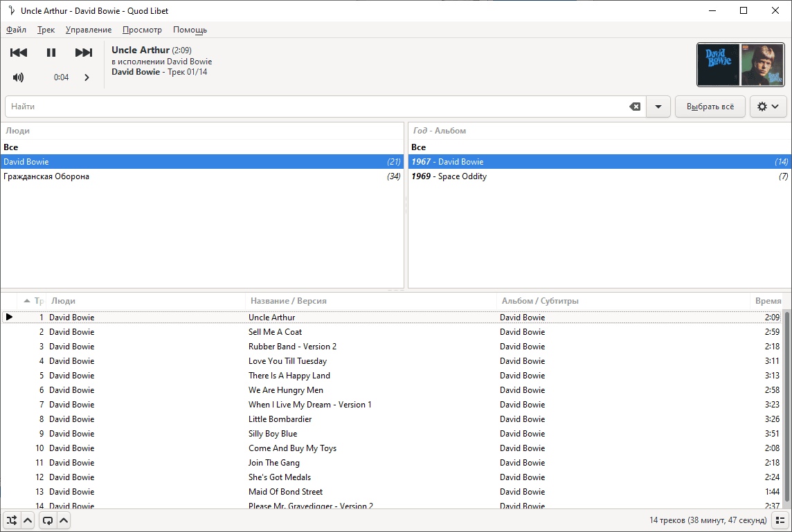Expand shuffle mode options arrow
792x532 pixels.
tap(28, 520)
